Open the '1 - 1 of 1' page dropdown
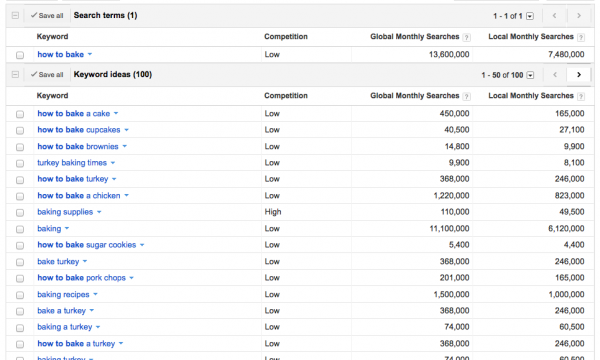This screenshot has height=360, width=600. tap(530, 16)
